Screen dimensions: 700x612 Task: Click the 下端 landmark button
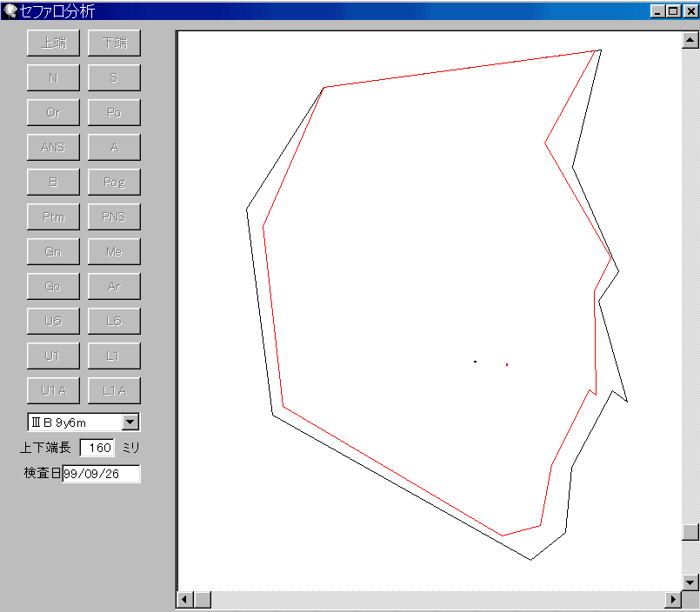pyautogui.click(x=114, y=43)
